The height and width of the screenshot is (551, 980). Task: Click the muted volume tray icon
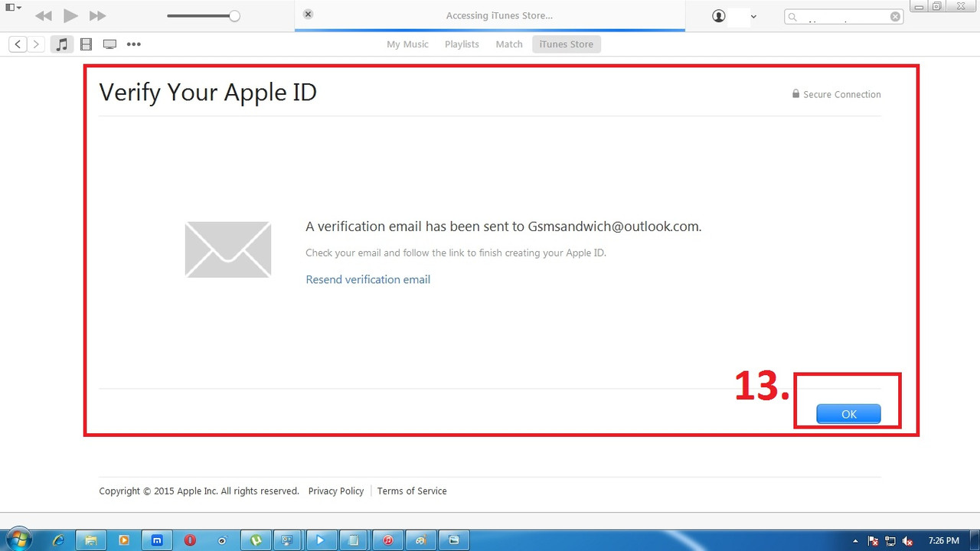pyautogui.click(x=907, y=541)
